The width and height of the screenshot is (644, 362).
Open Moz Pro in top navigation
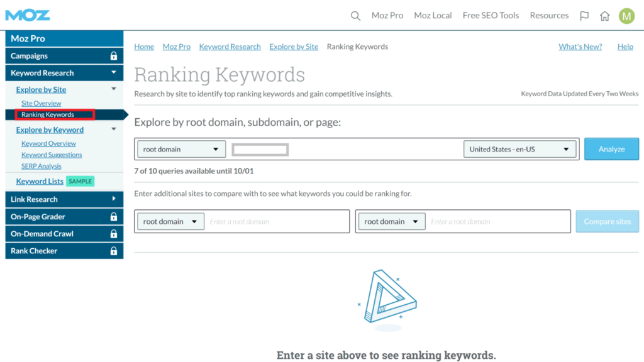[387, 16]
